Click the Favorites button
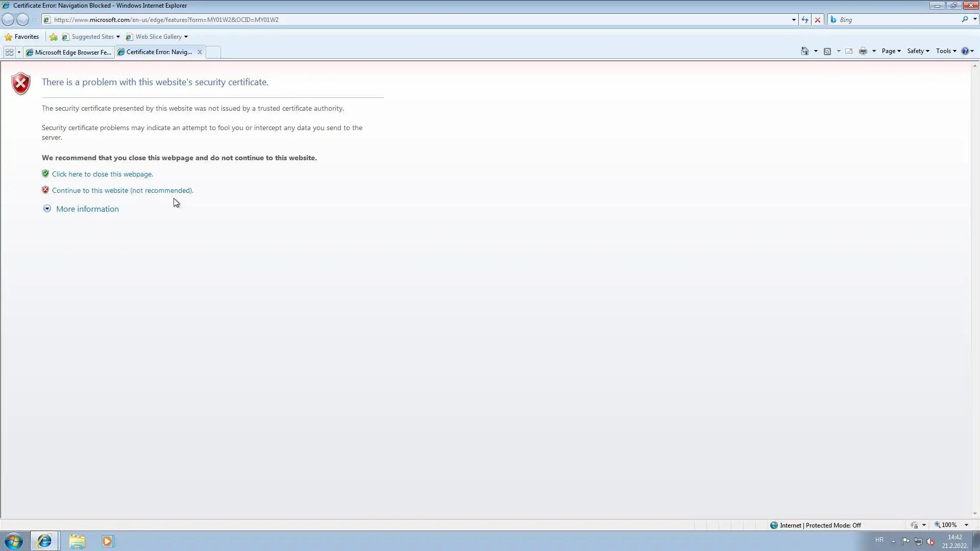Viewport: 980px width, 551px height. (22, 37)
